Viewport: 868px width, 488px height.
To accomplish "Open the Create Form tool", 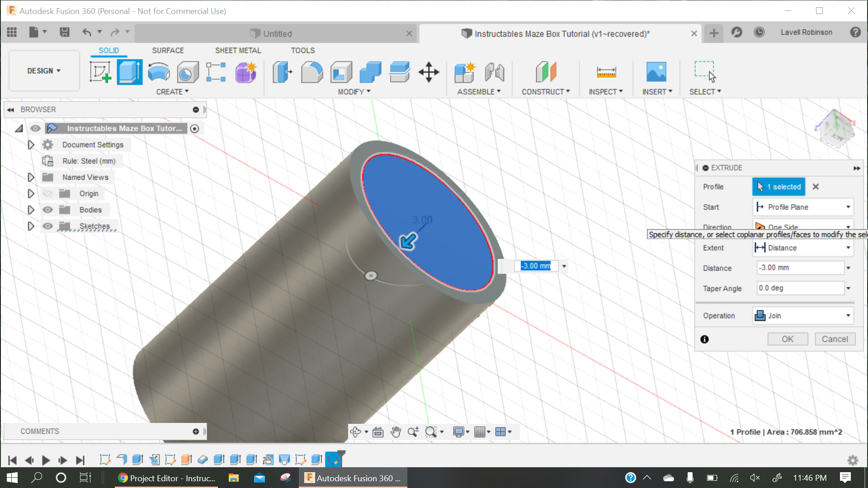I will [246, 72].
